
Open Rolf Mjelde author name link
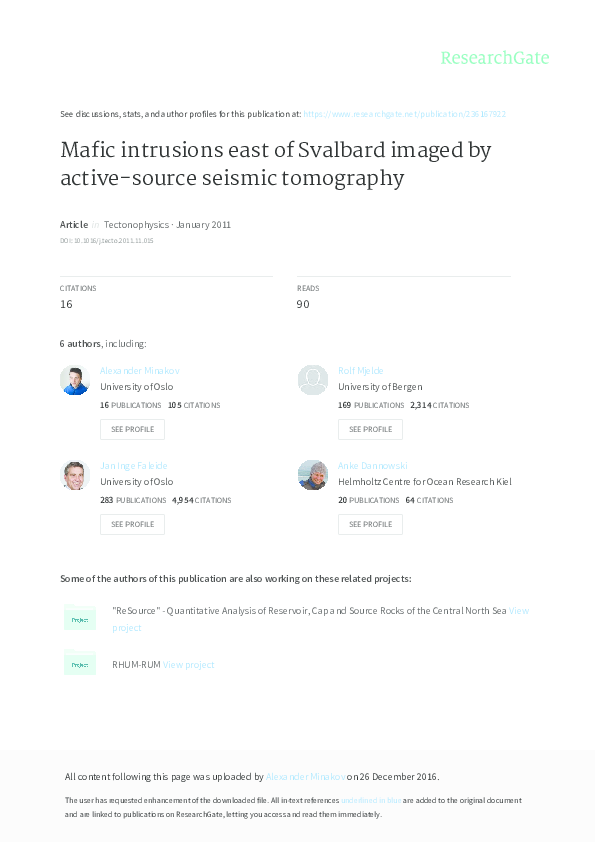[360, 371]
